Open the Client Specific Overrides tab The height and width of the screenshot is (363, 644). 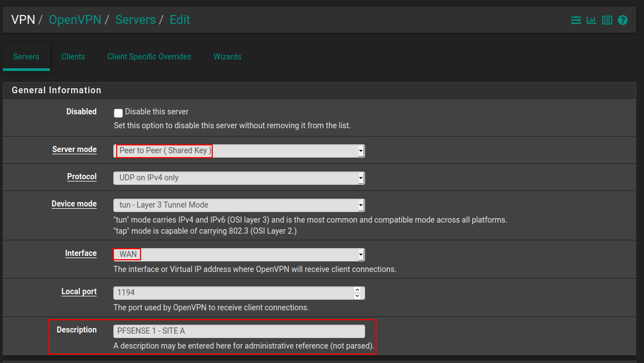(149, 57)
